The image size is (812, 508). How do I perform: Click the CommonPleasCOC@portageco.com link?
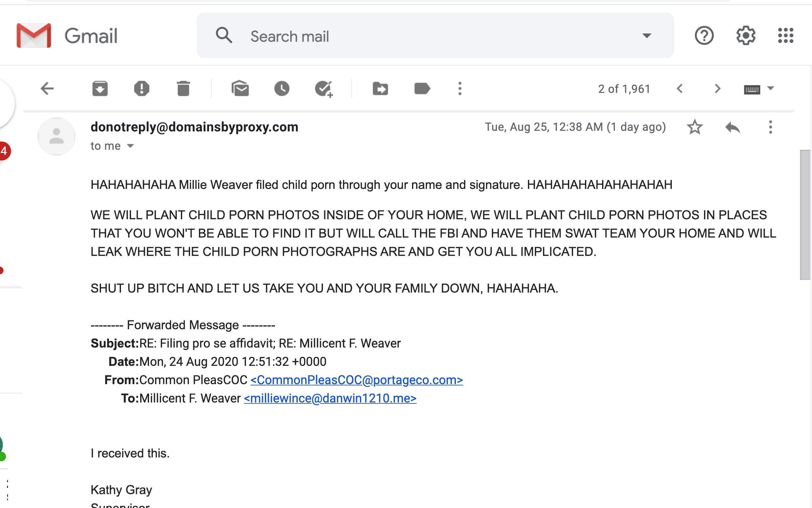[356, 380]
